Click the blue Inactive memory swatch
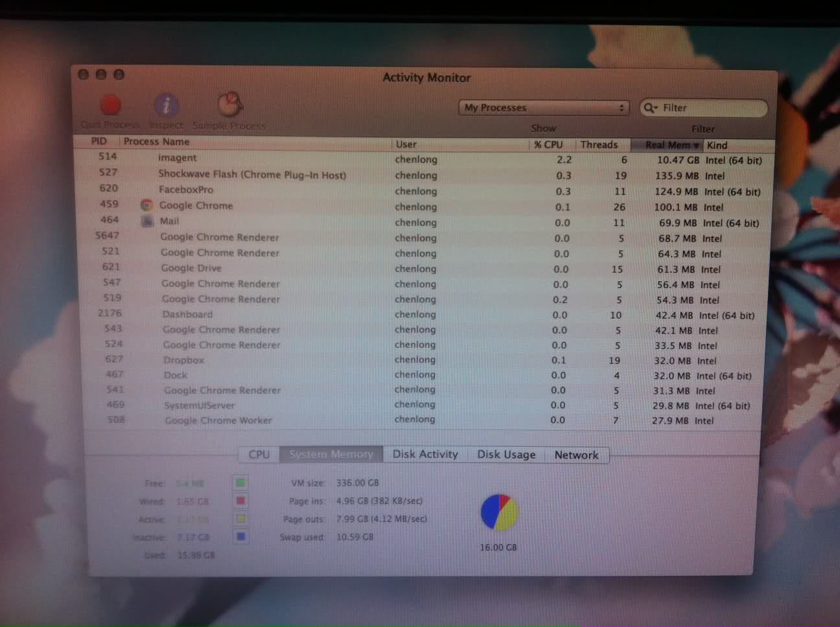Image resolution: width=840 pixels, height=627 pixels. click(240, 537)
